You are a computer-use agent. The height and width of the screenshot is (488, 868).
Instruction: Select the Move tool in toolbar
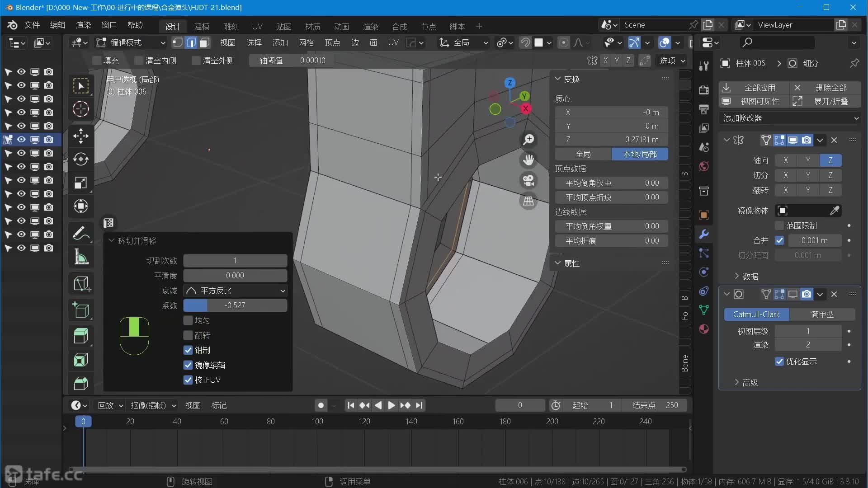point(81,136)
